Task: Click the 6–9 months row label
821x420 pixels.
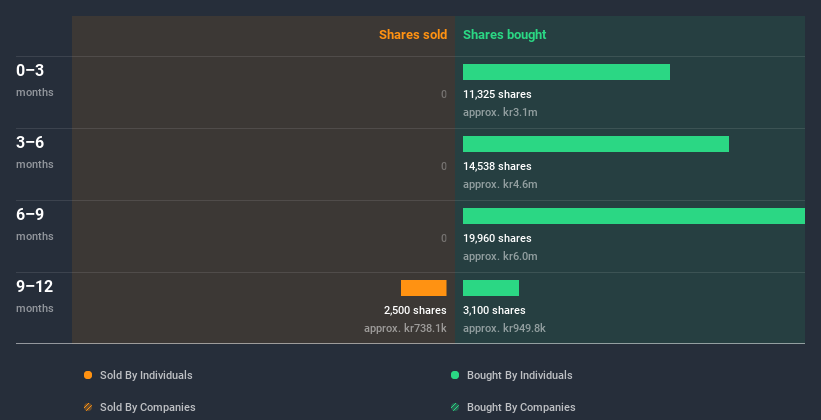Action: point(35,224)
